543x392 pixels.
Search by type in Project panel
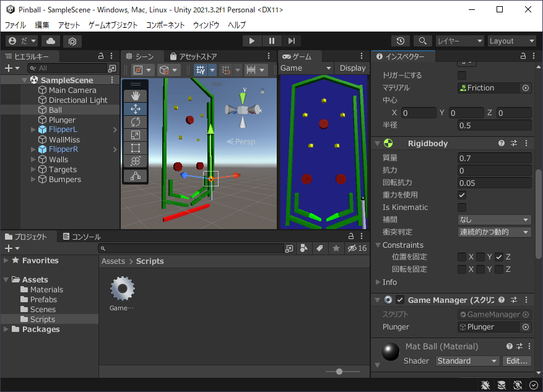pos(304,248)
